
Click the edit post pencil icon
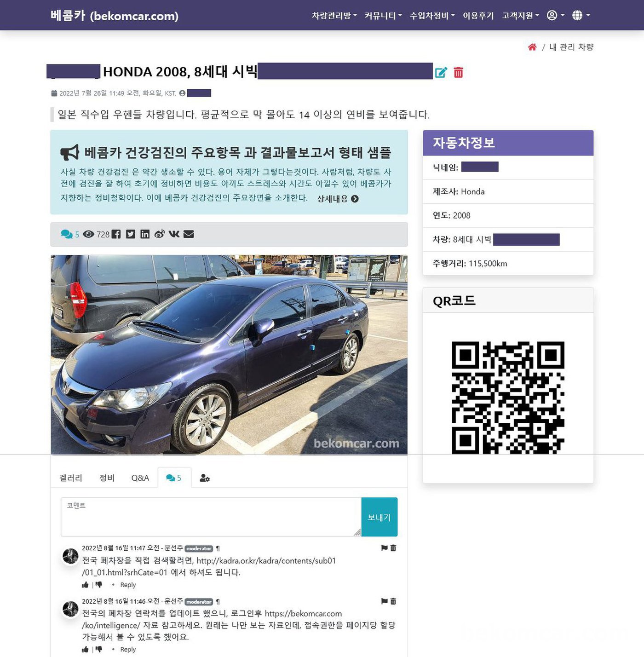click(x=441, y=72)
